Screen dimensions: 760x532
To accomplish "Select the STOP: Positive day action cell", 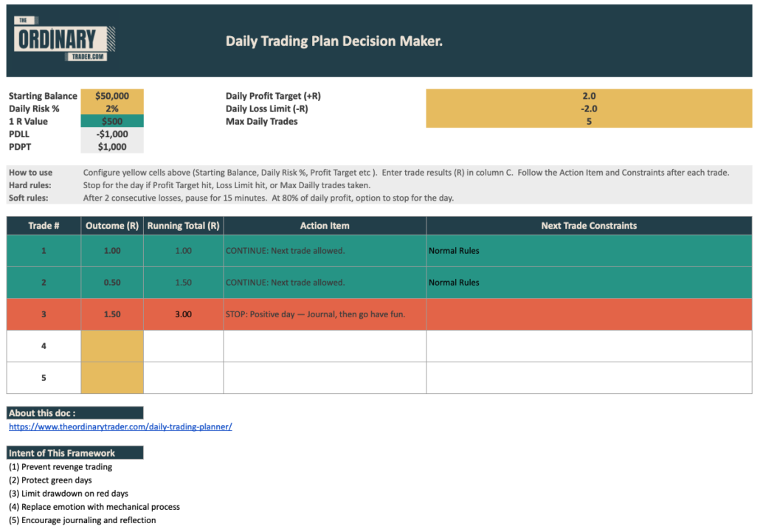I will [325, 314].
